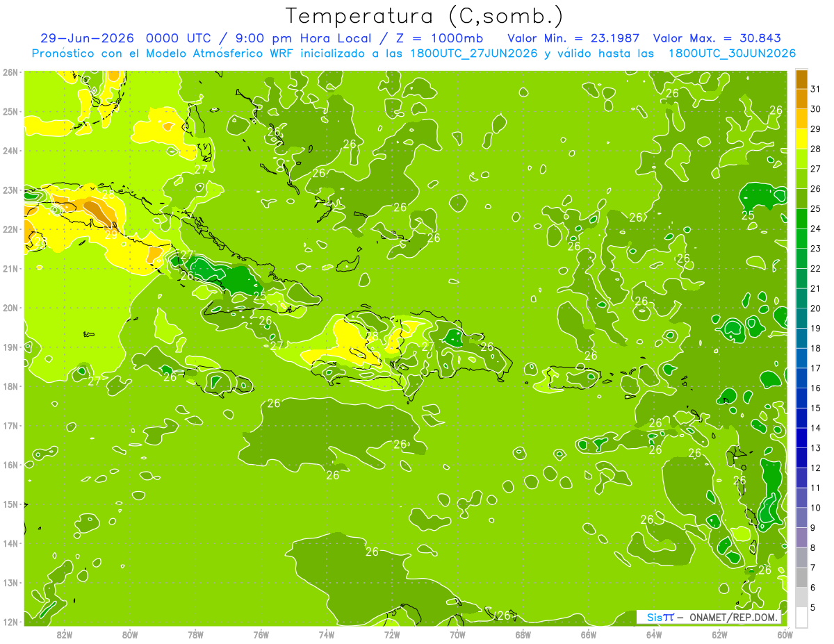Pick the gray color bar segment between 6 and 7
Image resolution: width=834 pixels, height=644 pixels.
pyautogui.click(x=801, y=577)
